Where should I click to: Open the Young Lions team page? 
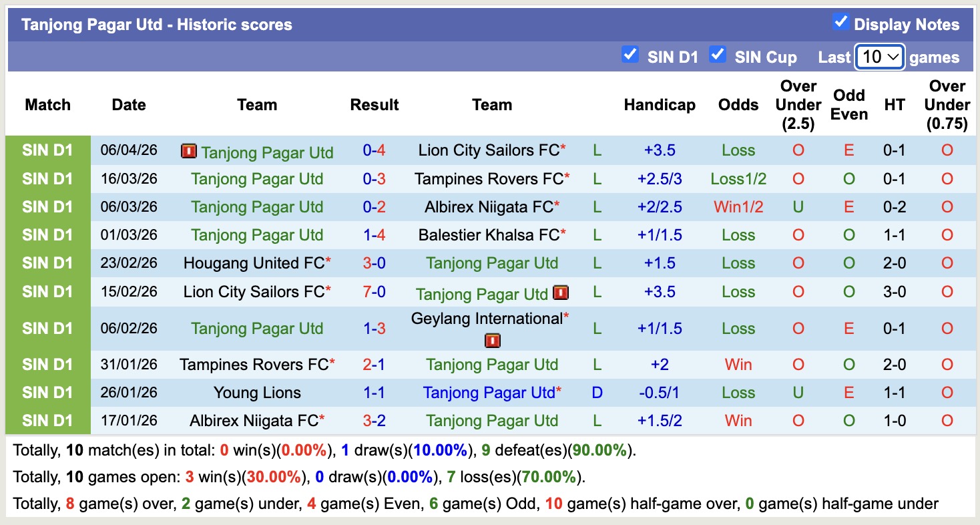(x=257, y=393)
